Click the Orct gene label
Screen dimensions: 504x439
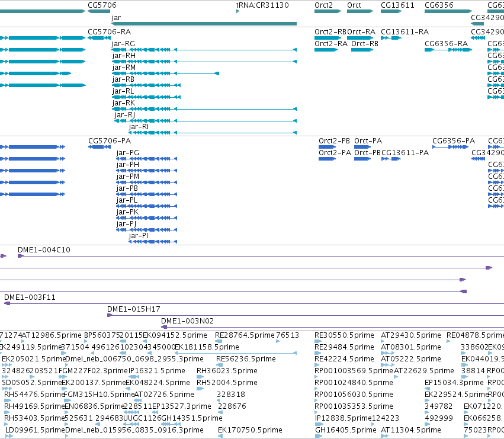tap(354, 5)
